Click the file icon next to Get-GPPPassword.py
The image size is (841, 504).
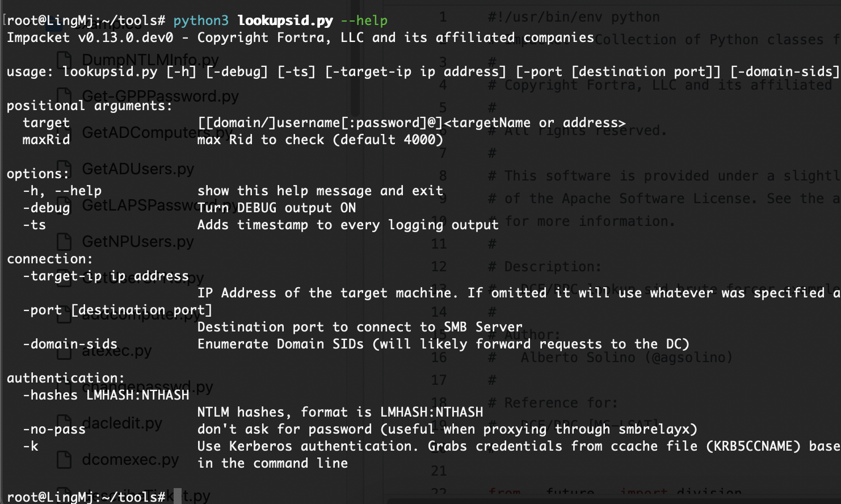pos(64,96)
